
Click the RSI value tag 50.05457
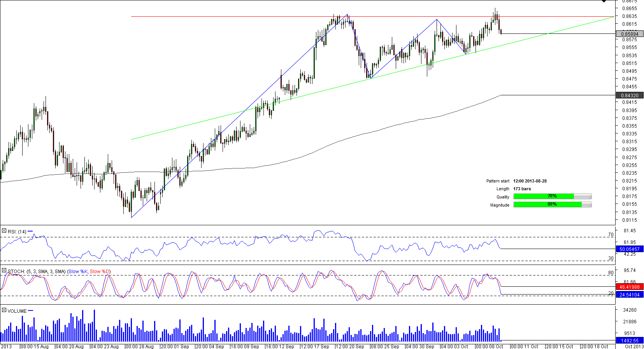coord(629,249)
